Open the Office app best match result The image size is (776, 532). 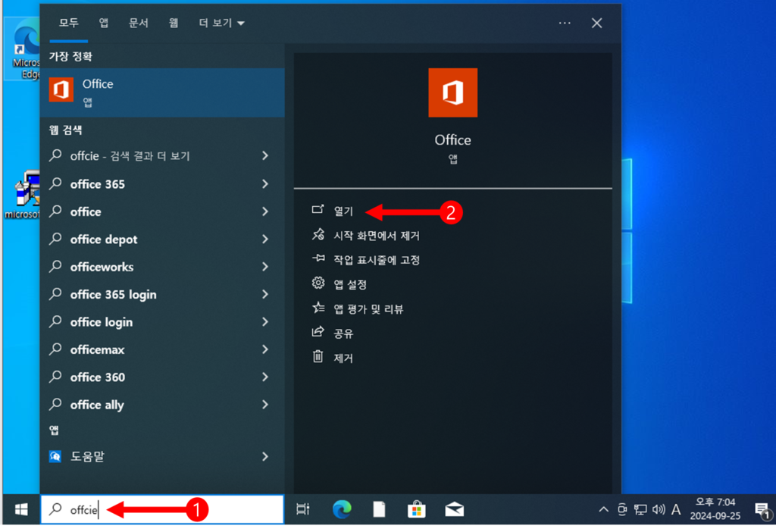pyautogui.click(x=162, y=92)
